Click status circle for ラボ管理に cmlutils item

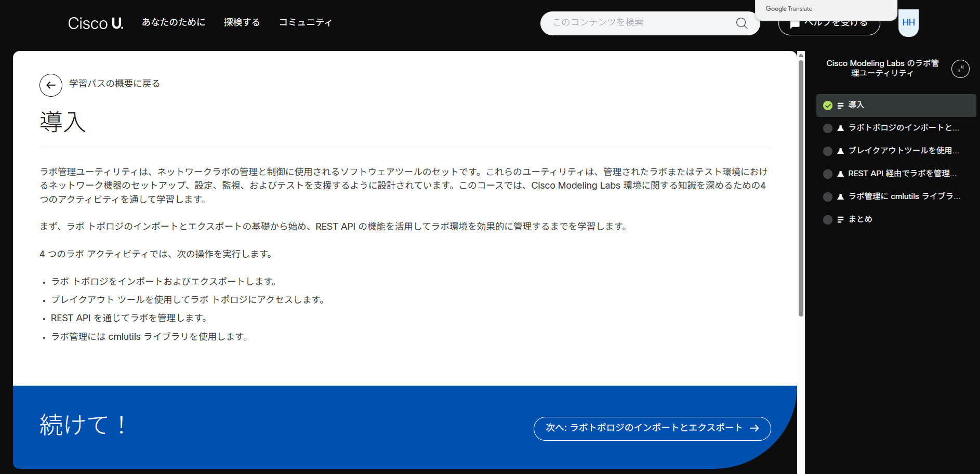(x=828, y=197)
